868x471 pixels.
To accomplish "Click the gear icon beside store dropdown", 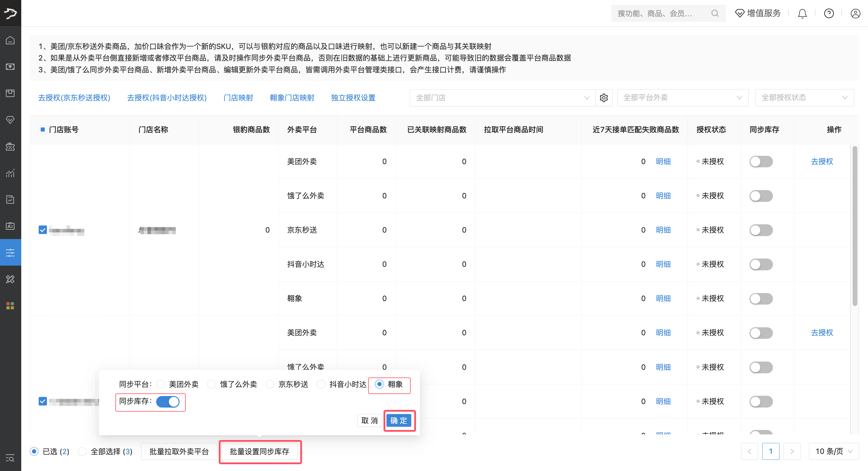I will [603, 98].
